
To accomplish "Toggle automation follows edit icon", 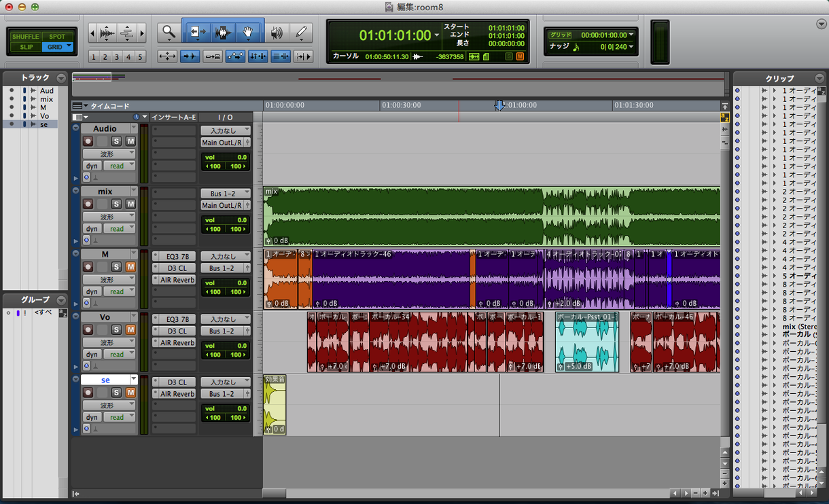I will (x=235, y=56).
